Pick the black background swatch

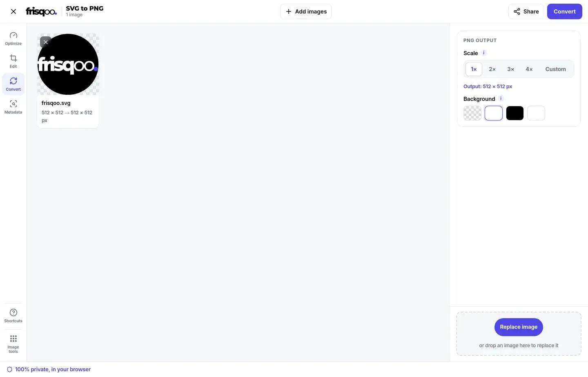point(515,113)
